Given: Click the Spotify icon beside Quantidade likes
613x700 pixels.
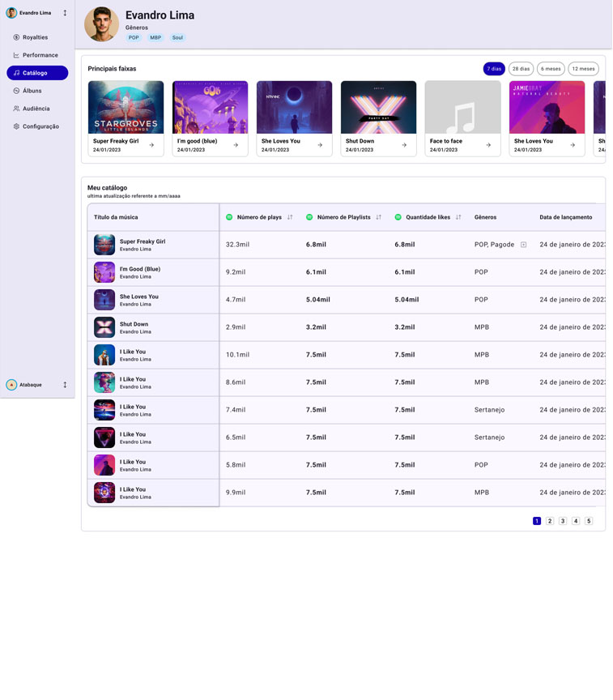Looking at the screenshot, I should (398, 217).
